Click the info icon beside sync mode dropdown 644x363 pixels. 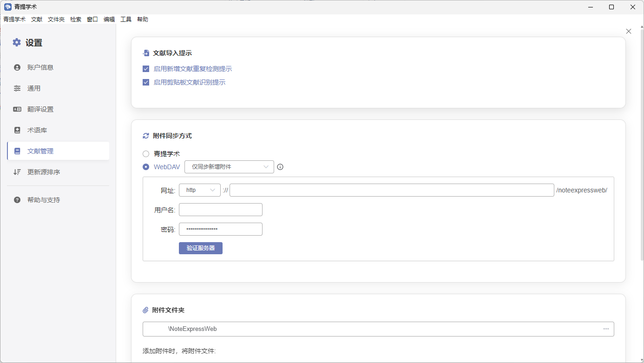point(280,167)
